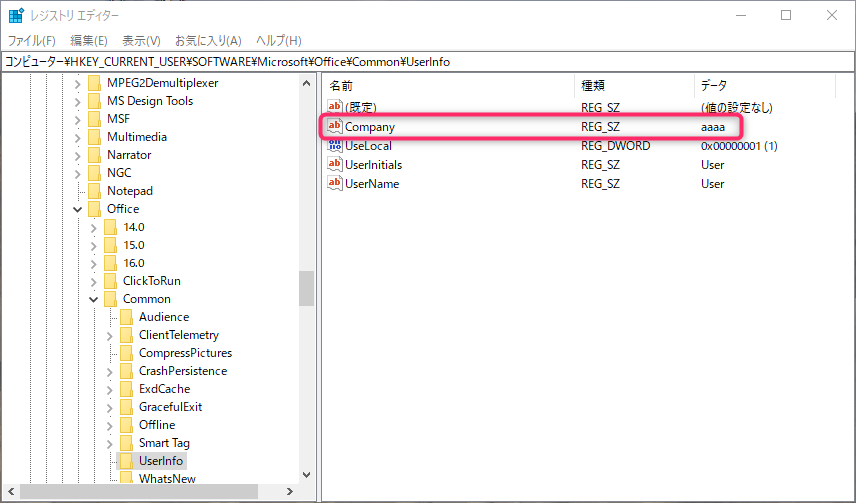The width and height of the screenshot is (856, 503).
Task: Click tree pane horizontal scroll right arrow
Action: (290, 492)
